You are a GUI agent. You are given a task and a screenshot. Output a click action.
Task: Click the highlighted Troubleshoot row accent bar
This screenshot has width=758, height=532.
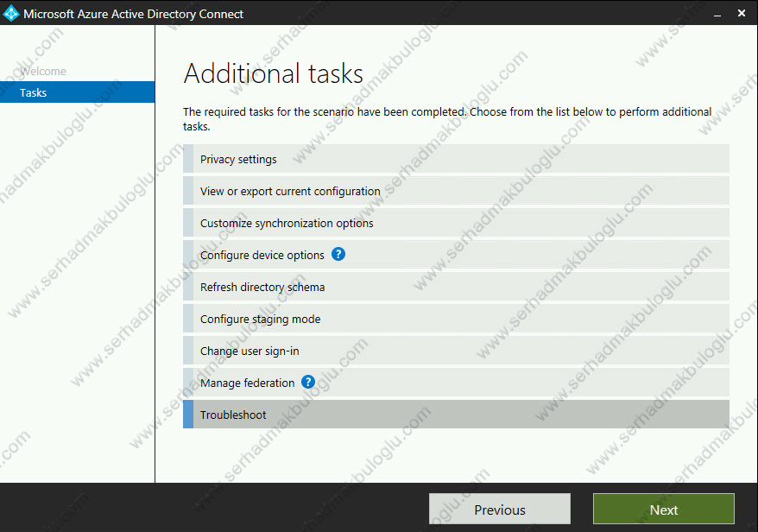(x=186, y=414)
